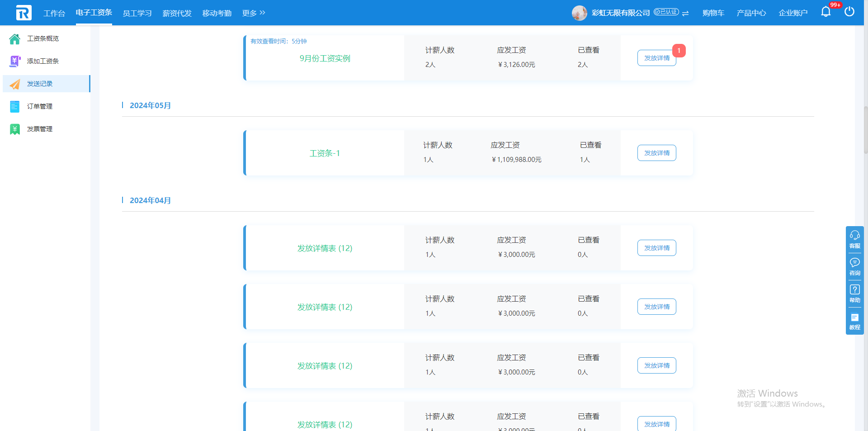Click the R logo icon in header
Screen dimensions: 868x431
pyautogui.click(x=24, y=13)
